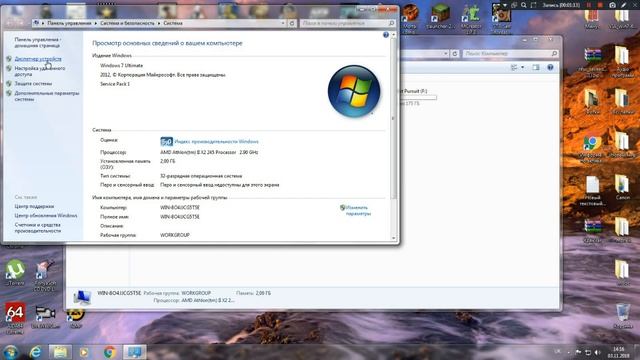Click the recorder magnifier icon
The height and width of the screenshot is (360, 640).
[x=524, y=5]
